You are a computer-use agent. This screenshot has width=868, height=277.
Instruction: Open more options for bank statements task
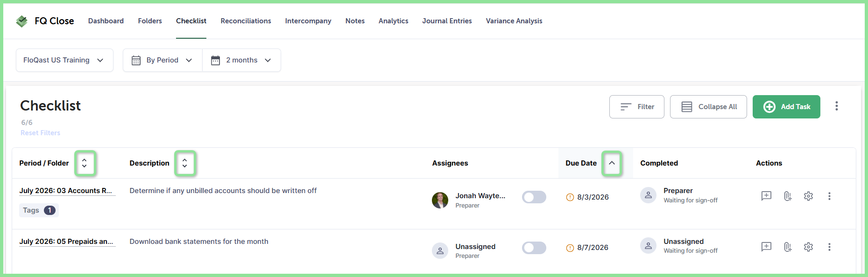coord(829,247)
